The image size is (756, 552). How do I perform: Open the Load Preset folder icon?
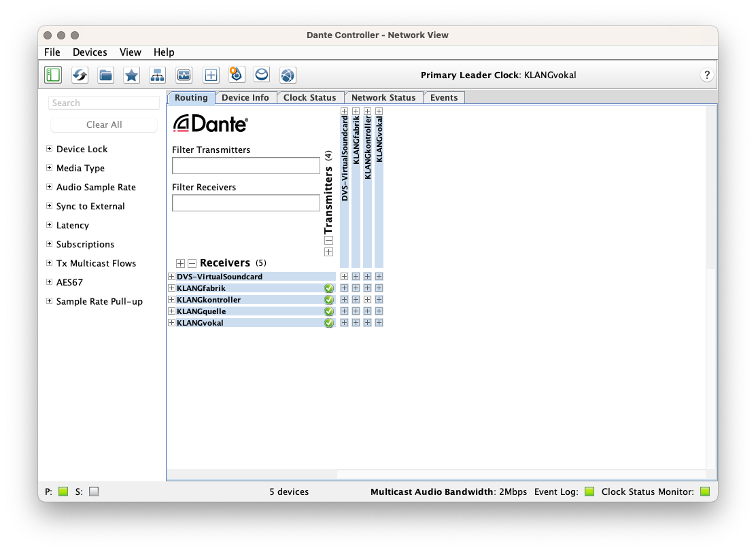click(105, 75)
